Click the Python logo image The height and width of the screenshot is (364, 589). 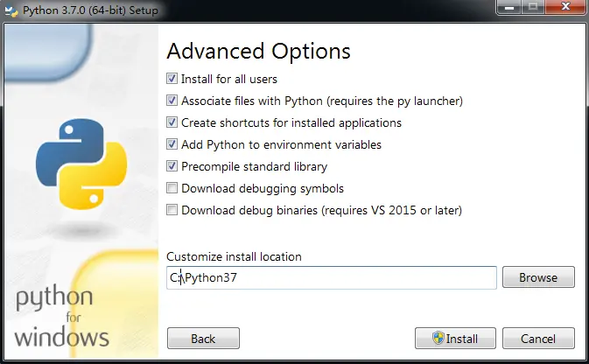coord(81,164)
